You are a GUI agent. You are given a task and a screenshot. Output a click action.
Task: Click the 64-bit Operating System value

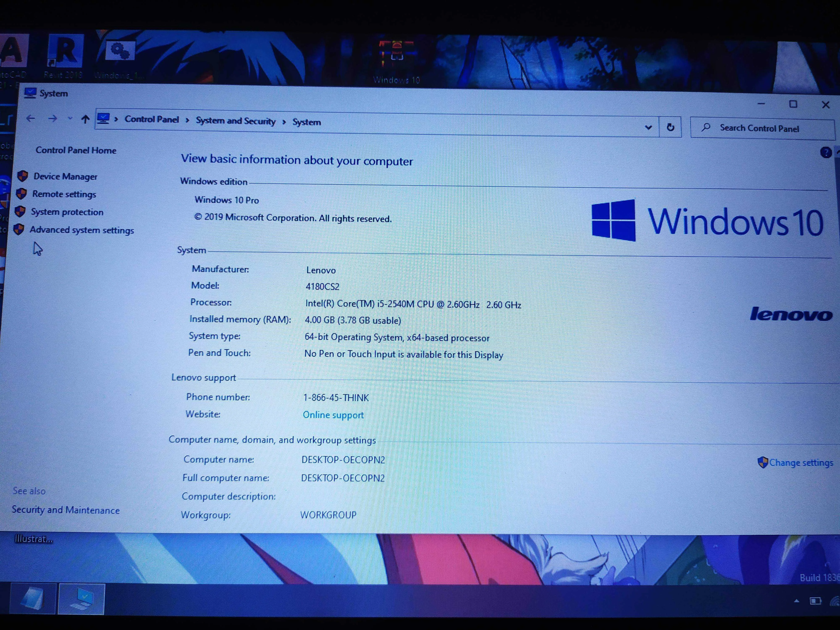tap(397, 337)
